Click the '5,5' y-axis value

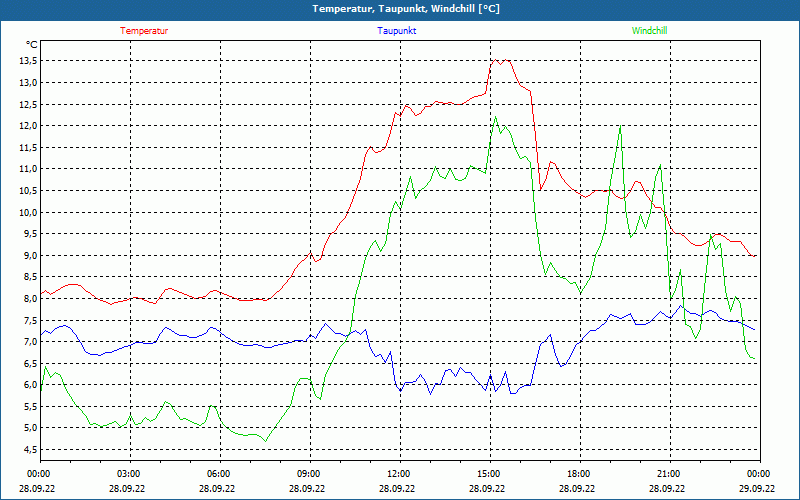(x=31, y=407)
